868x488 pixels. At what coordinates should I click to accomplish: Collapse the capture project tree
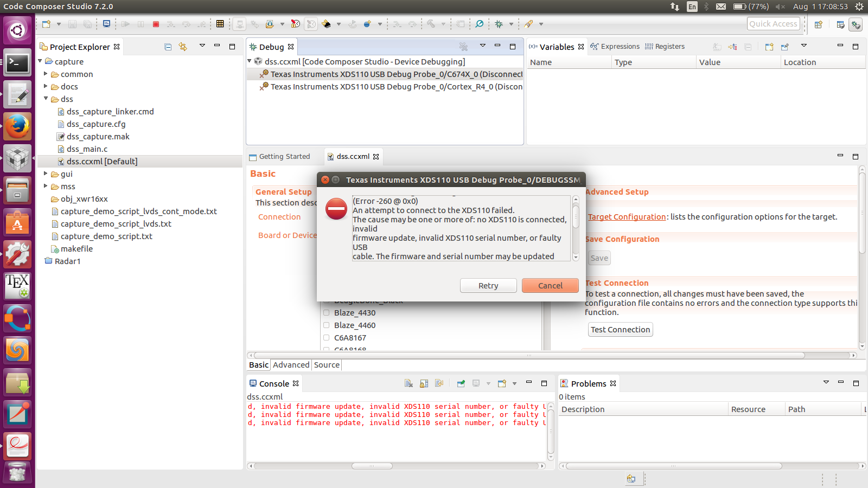[x=40, y=61]
